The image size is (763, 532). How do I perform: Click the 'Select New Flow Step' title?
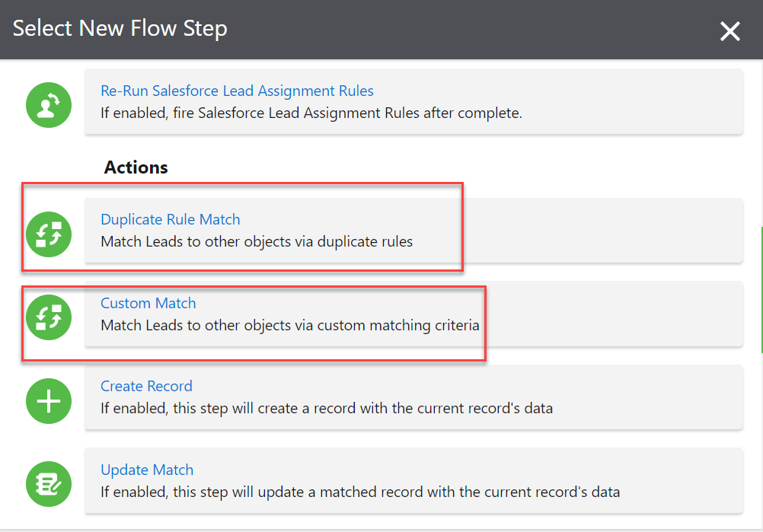[x=120, y=30]
